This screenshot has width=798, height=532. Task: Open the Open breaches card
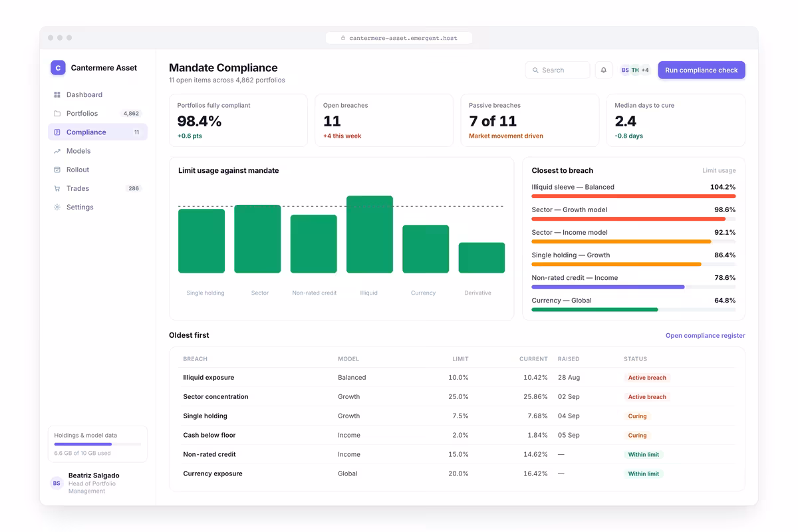(384, 120)
